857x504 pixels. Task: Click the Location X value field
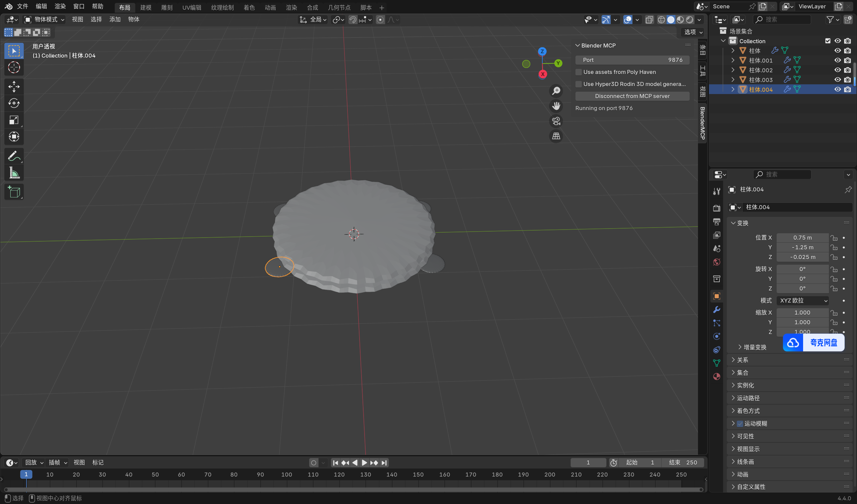pos(802,238)
